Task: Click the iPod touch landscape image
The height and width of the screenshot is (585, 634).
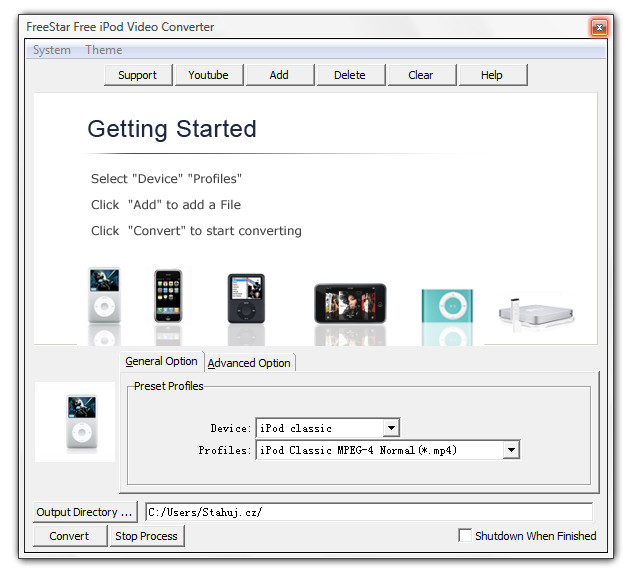Action: tap(350, 303)
